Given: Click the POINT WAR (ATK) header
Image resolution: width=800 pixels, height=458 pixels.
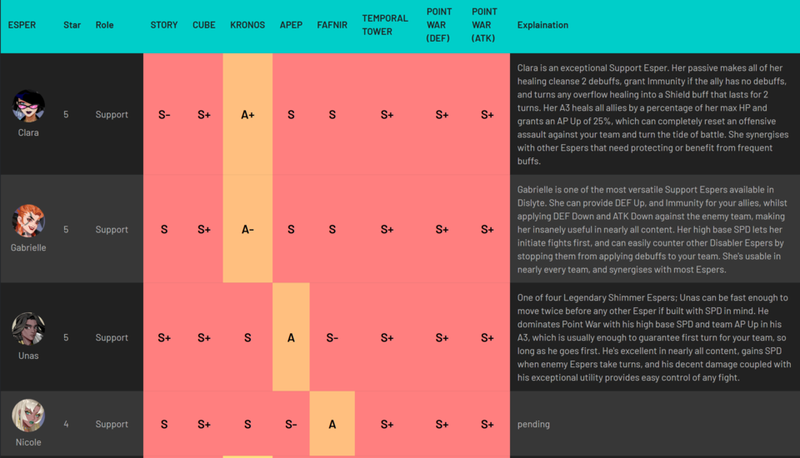Looking at the screenshot, I should (x=484, y=25).
